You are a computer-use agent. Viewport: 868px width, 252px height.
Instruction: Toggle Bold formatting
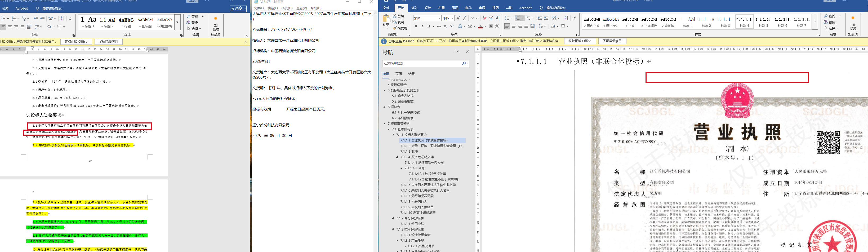click(416, 26)
